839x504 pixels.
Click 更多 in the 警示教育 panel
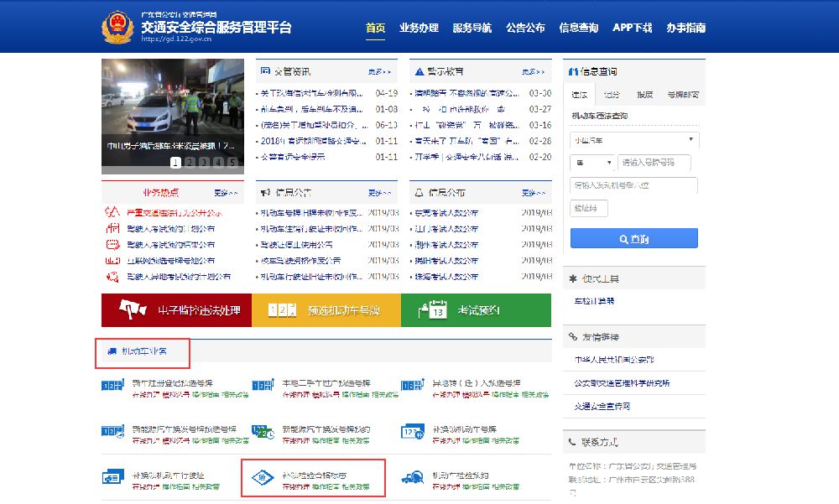(x=533, y=71)
